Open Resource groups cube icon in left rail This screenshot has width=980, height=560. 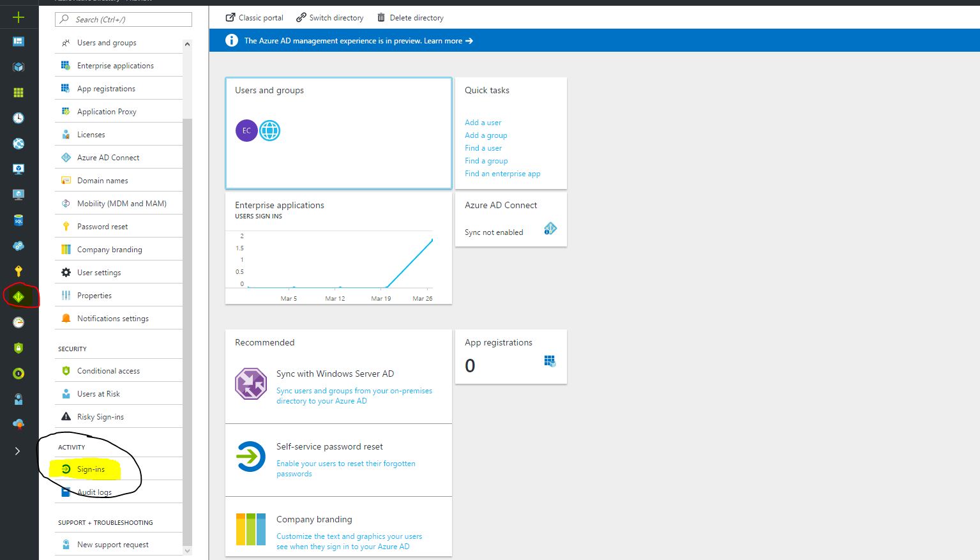(x=19, y=67)
